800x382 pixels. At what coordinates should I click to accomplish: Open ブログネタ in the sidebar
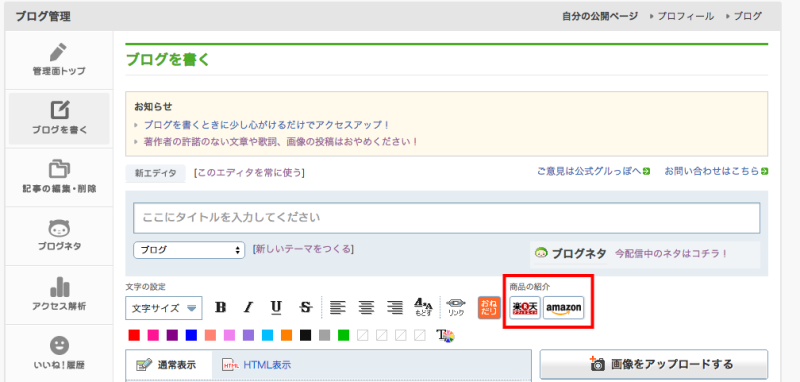pos(59,236)
